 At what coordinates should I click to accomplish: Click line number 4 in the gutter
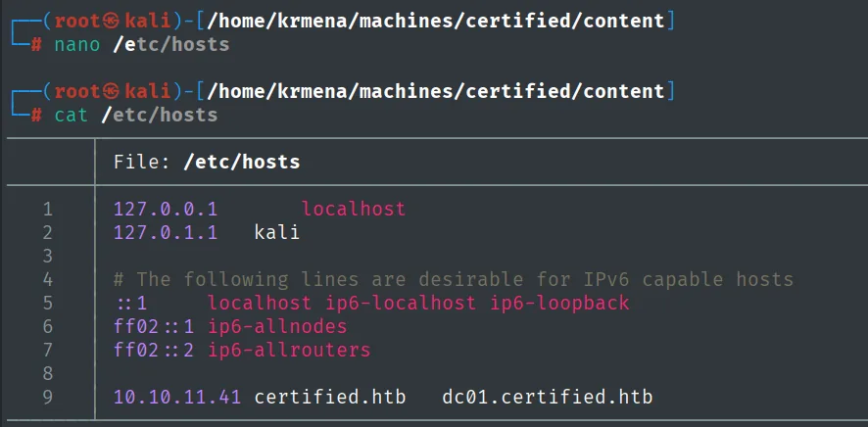pyautogui.click(x=47, y=279)
